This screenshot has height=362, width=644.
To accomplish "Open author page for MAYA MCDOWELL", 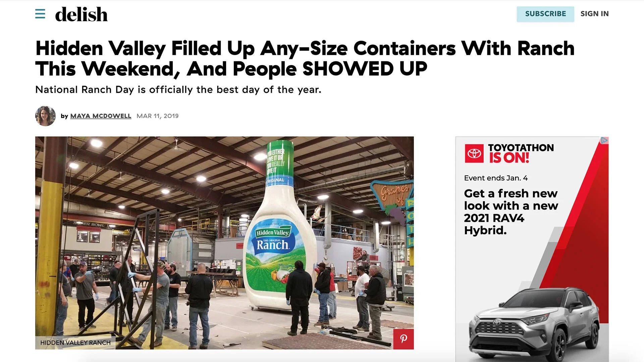I will pos(101,116).
